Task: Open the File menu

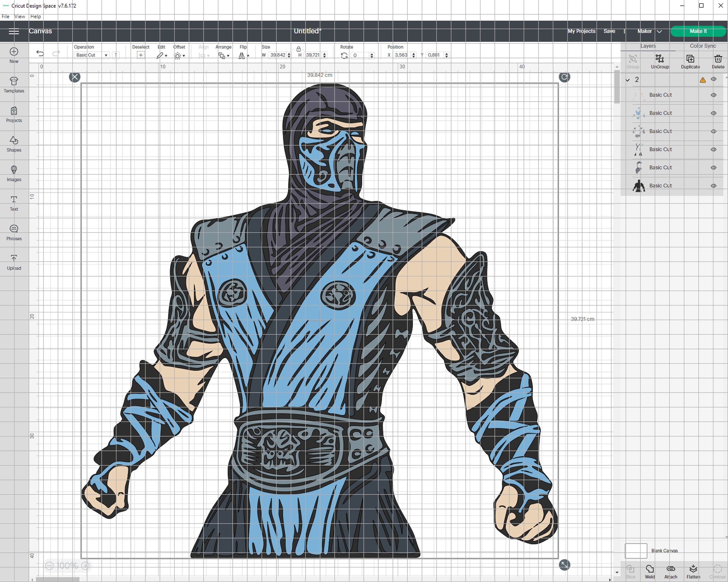Action: coord(5,16)
